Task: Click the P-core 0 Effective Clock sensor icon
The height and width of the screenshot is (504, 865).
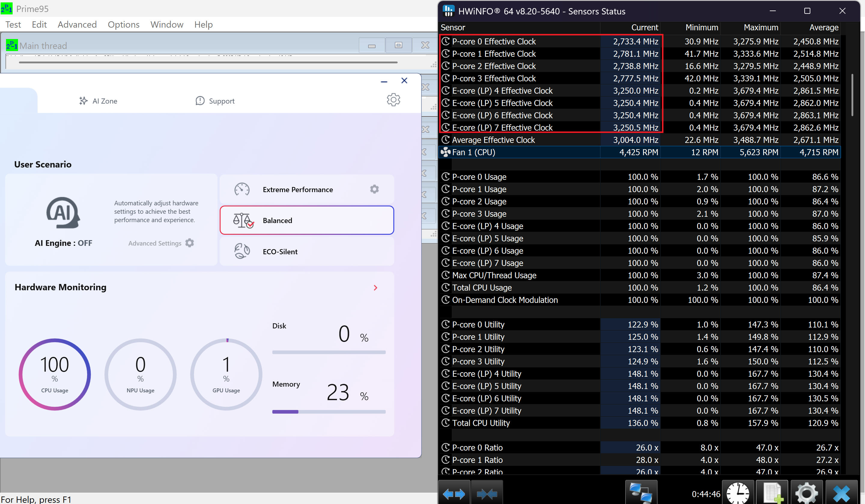Action: click(445, 41)
